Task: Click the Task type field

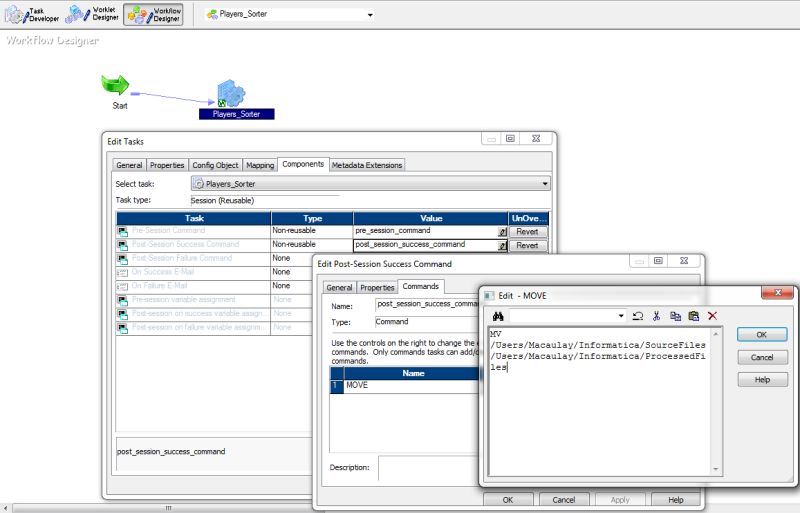Action: click(x=265, y=201)
